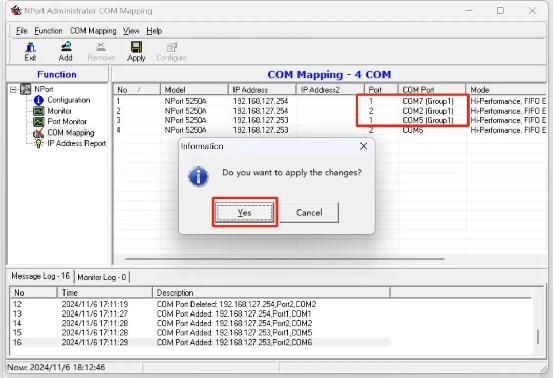Image resolution: width=554 pixels, height=378 pixels.
Task: Click the Port column header
Action: tap(381, 90)
